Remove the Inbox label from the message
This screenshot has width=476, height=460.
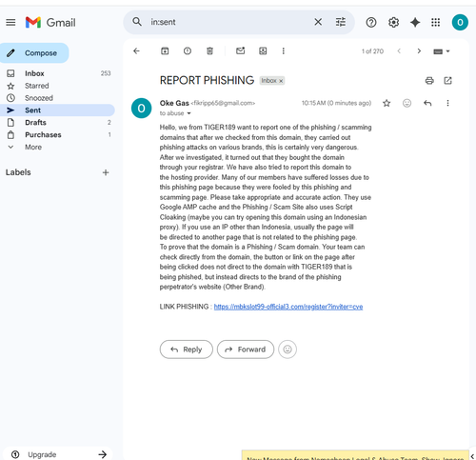tap(281, 81)
